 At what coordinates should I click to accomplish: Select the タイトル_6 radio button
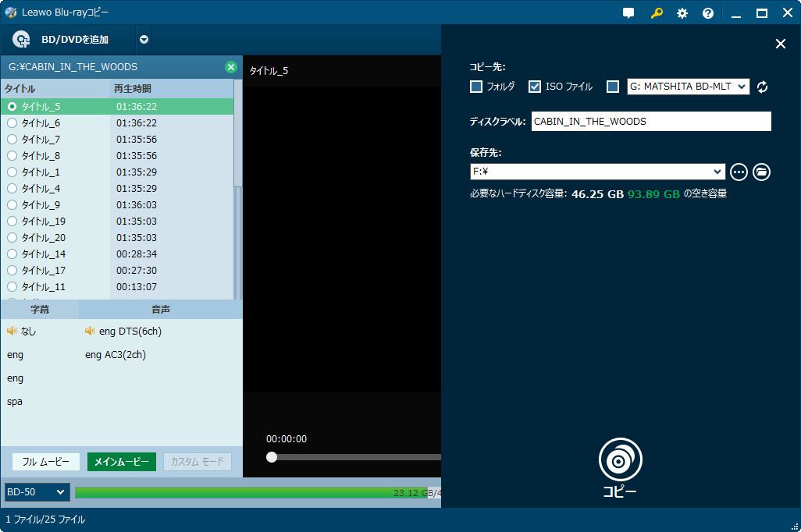12,123
